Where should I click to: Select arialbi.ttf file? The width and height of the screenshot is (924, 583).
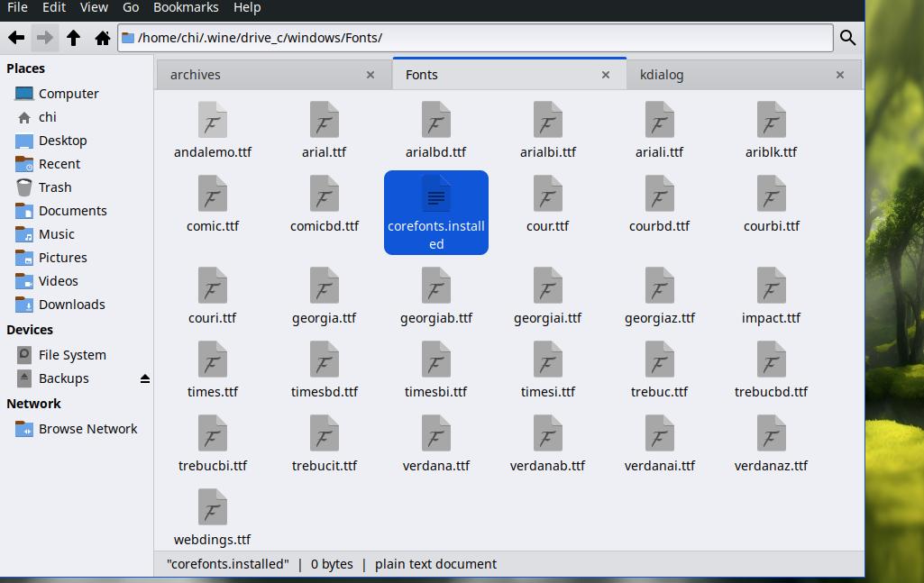[x=547, y=130]
